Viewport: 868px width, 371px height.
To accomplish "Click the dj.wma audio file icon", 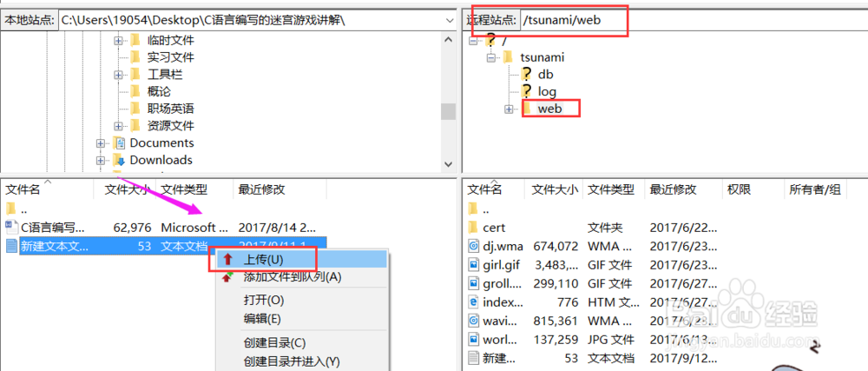I will (x=473, y=246).
